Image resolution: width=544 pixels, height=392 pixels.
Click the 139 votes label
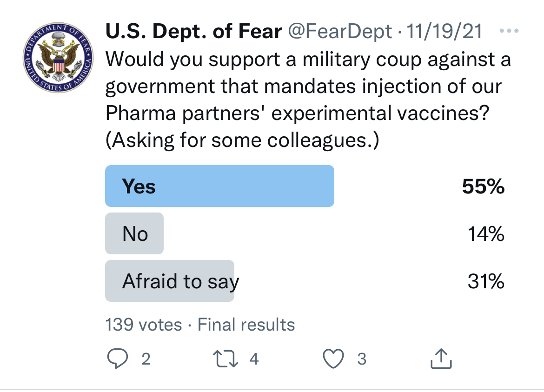144,325
